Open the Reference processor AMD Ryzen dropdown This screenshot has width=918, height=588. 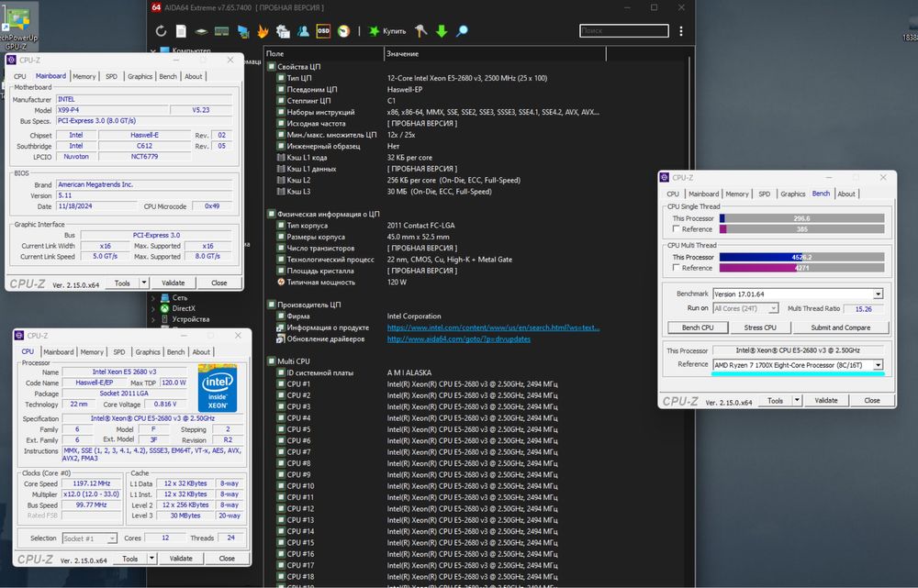point(879,365)
